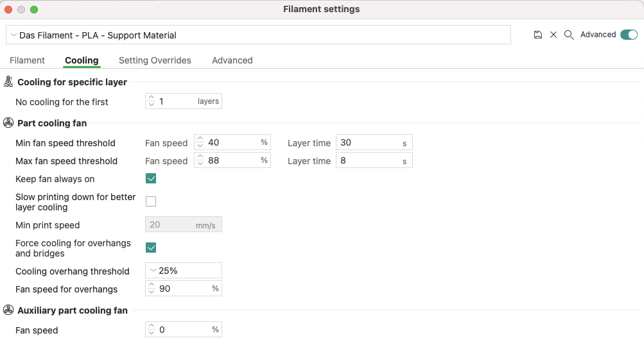Open the Setting Overrides tab
This screenshot has width=644, height=363.
click(155, 60)
